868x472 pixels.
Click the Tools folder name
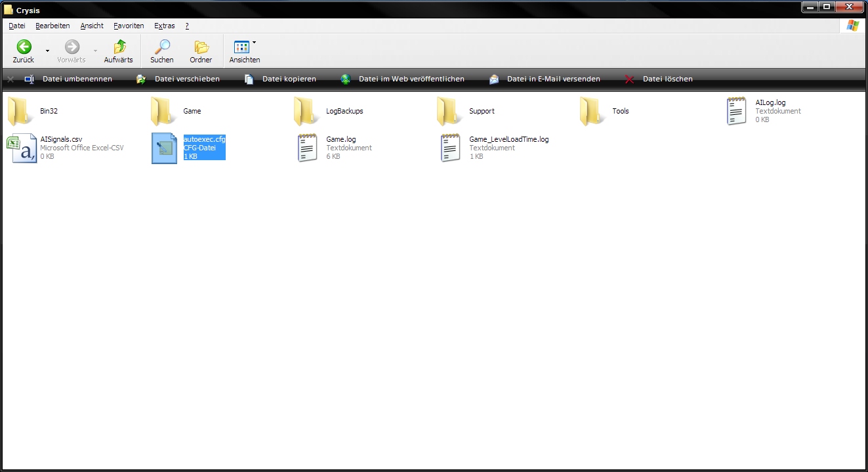(x=621, y=112)
